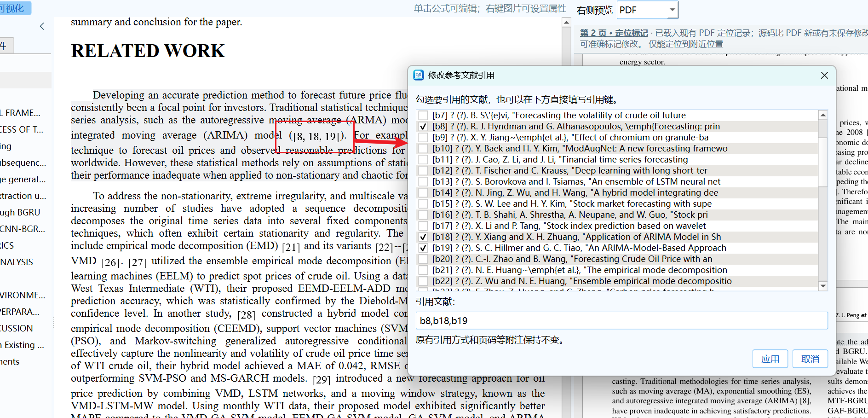Viewport: 868px width, 418px height.
Task: Uncheck the b19 Hillmer and Tiao reference
Action: click(x=423, y=248)
